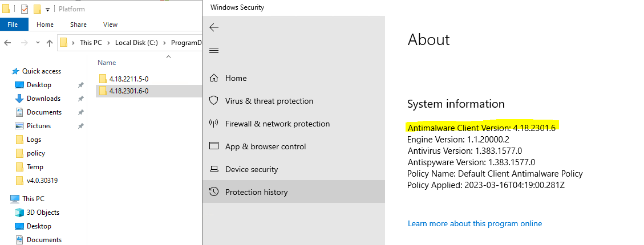Switch to the Home ribbon tab
The image size is (644, 245).
pos(45,24)
